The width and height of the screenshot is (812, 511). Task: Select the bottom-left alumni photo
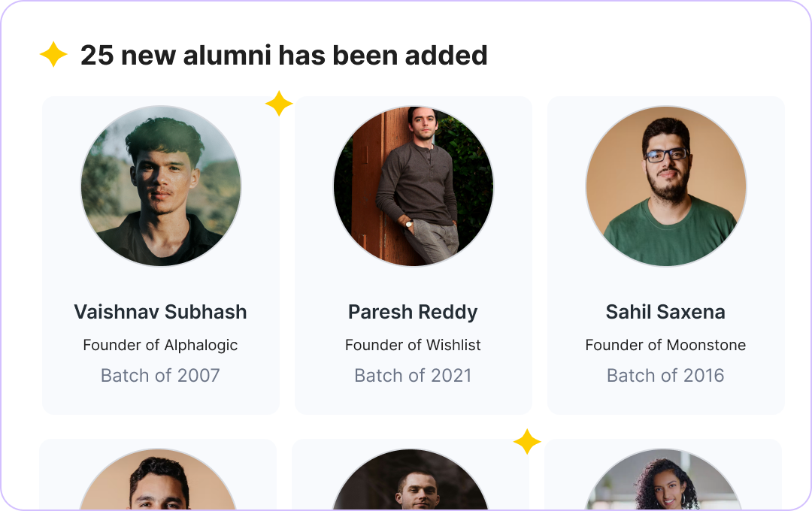pyautogui.click(x=158, y=482)
